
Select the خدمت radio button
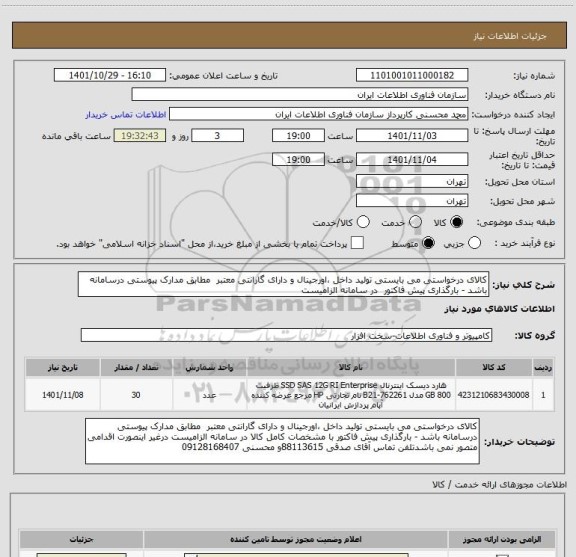coord(415,222)
